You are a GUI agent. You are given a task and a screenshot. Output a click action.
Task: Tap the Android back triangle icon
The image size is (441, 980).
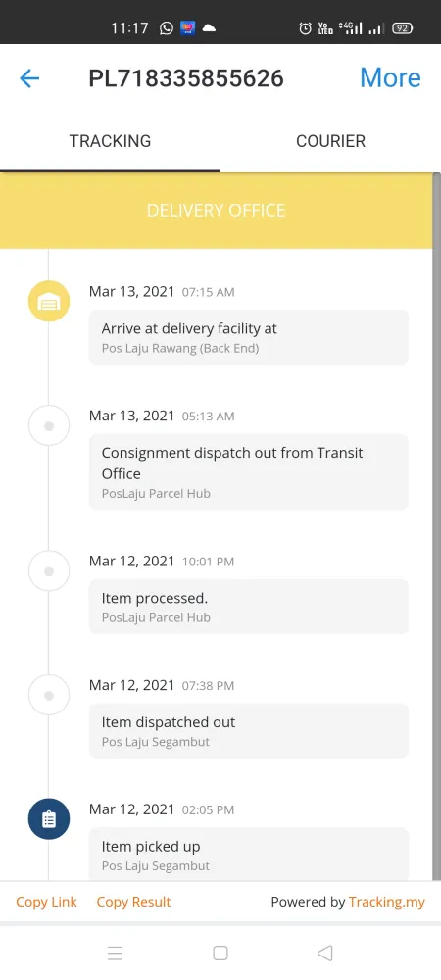[x=324, y=953]
